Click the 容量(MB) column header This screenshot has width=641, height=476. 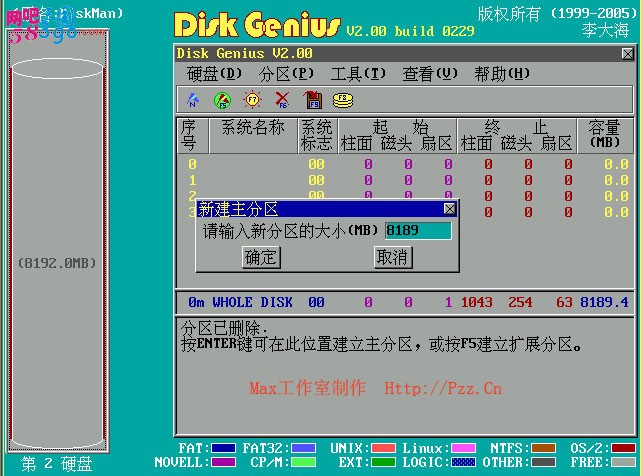tap(605, 135)
